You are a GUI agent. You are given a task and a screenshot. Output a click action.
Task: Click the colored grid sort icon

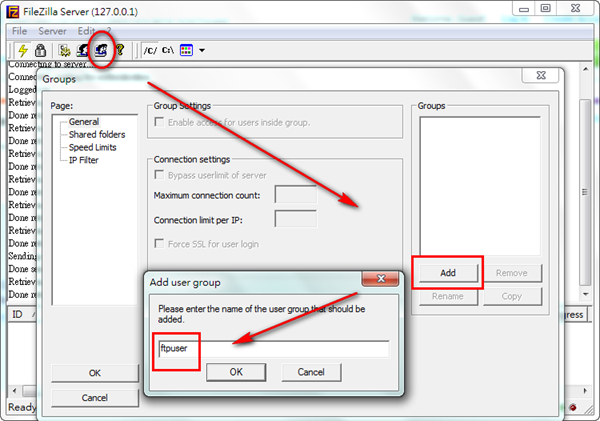[186, 50]
